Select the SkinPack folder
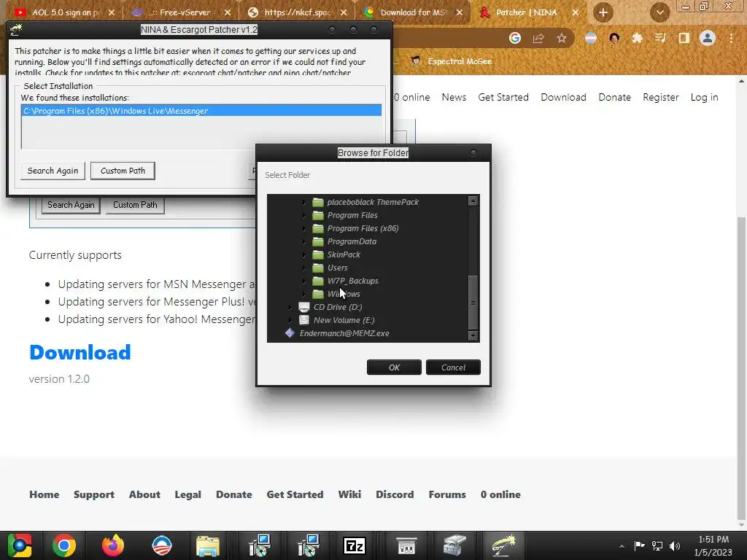This screenshot has height=560, width=747. click(344, 254)
